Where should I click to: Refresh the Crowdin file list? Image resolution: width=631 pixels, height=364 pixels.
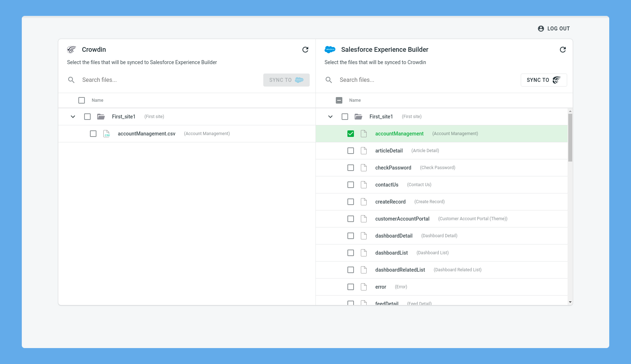[305, 50]
